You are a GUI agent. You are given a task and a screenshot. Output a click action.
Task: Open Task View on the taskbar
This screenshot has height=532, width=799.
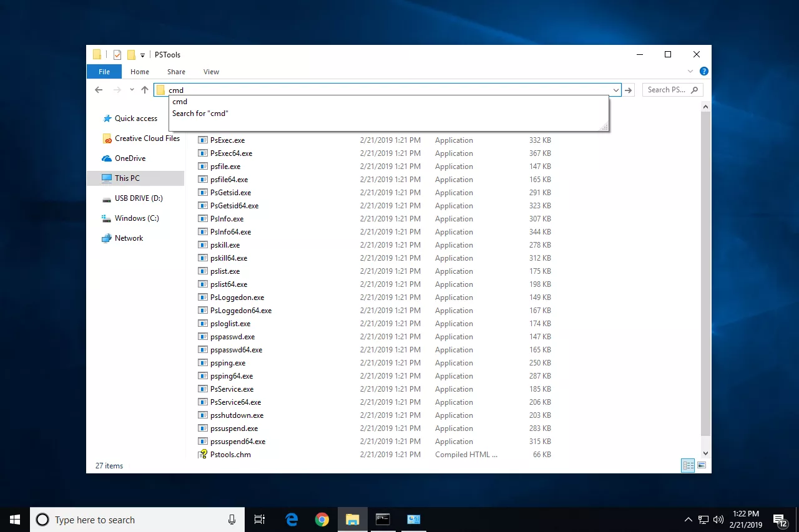click(260, 520)
